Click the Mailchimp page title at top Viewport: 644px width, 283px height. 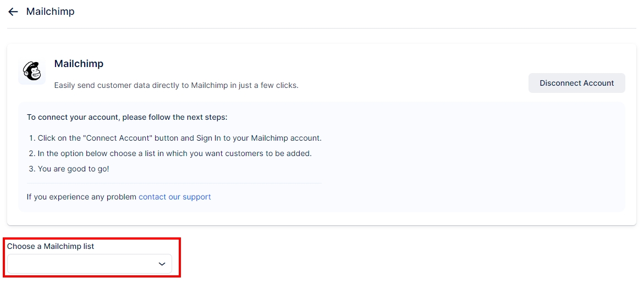51,12
